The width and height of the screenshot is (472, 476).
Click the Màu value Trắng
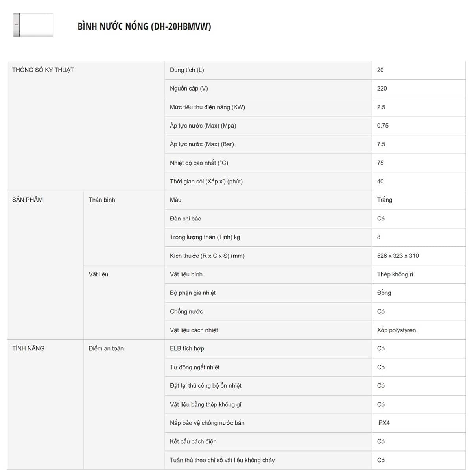pyautogui.click(x=384, y=200)
